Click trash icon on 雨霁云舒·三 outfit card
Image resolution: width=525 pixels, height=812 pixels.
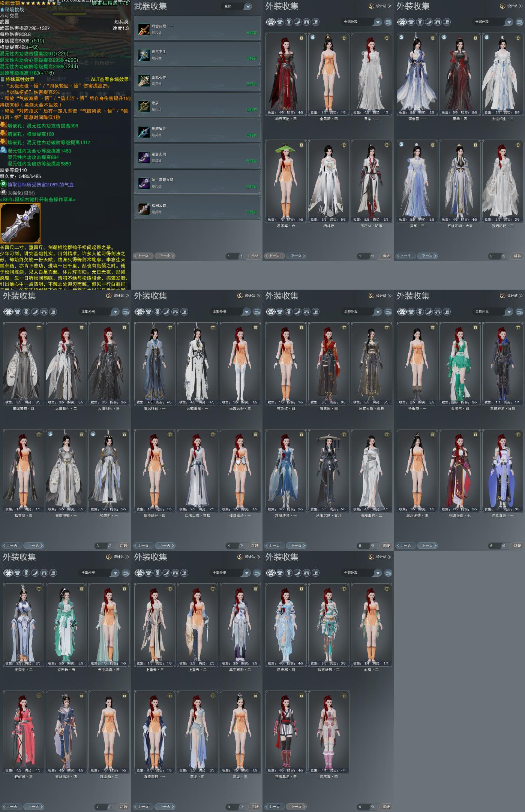click(x=256, y=327)
